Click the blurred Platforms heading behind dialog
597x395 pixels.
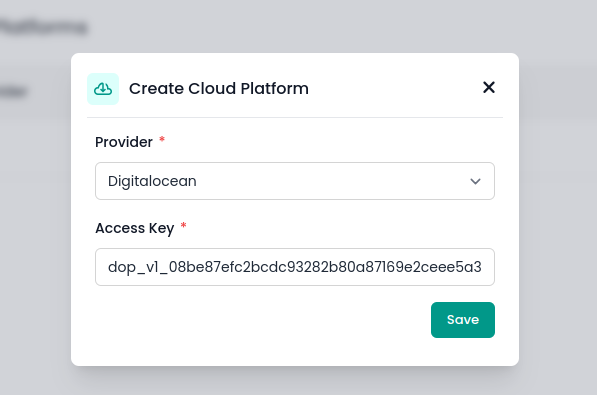click(43, 27)
